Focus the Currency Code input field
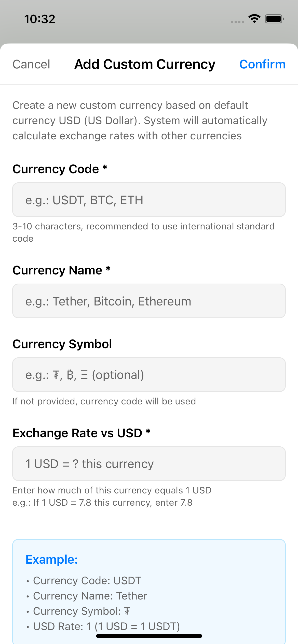The image size is (298, 644). pos(149,200)
